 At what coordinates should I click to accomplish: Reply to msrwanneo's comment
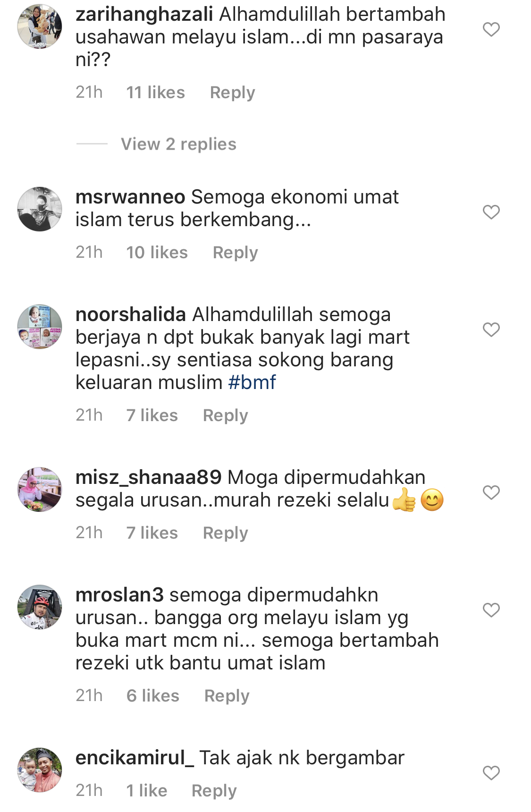click(x=236, y=253)
